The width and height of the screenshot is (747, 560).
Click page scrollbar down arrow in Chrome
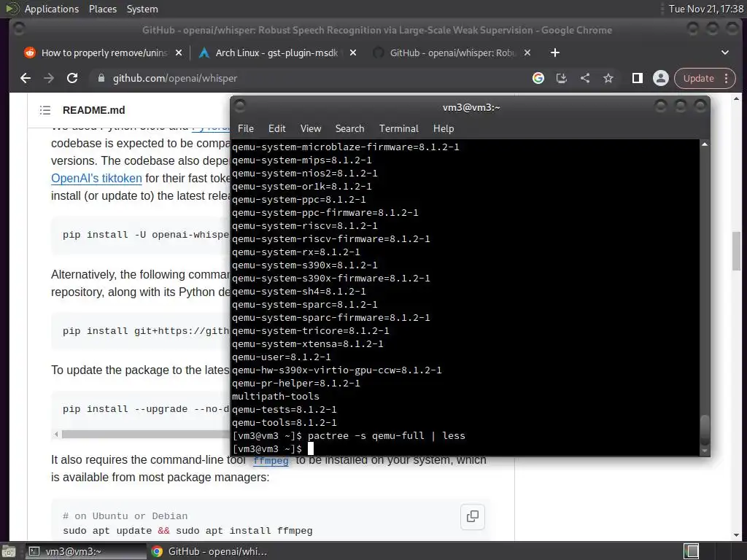[737, 535]
